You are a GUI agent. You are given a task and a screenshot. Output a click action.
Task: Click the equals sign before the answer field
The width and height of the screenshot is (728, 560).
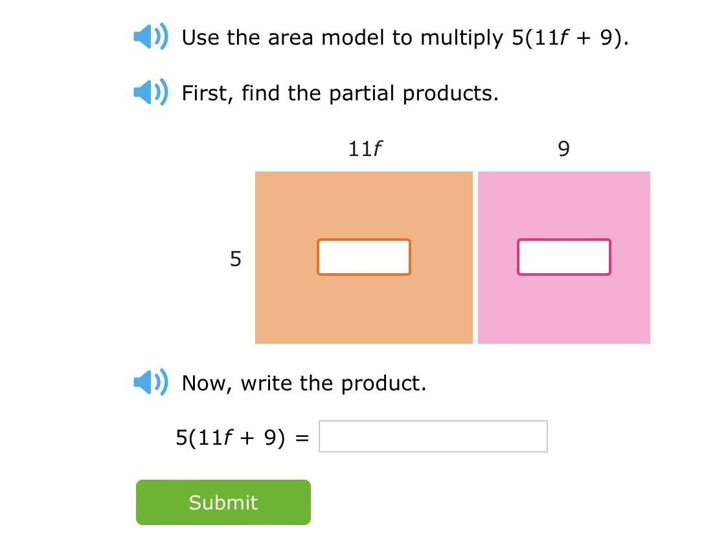(302, 438)
